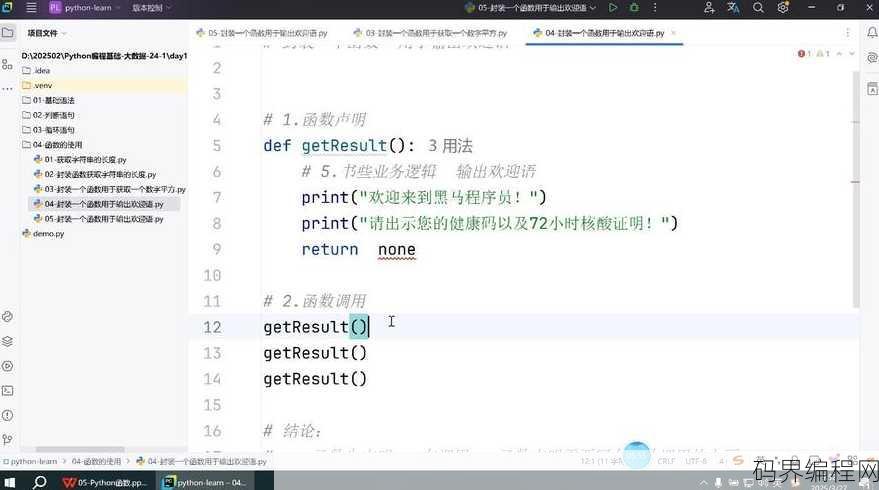Click getResult() call on line 14
The image size is (879, 490).
315,379
